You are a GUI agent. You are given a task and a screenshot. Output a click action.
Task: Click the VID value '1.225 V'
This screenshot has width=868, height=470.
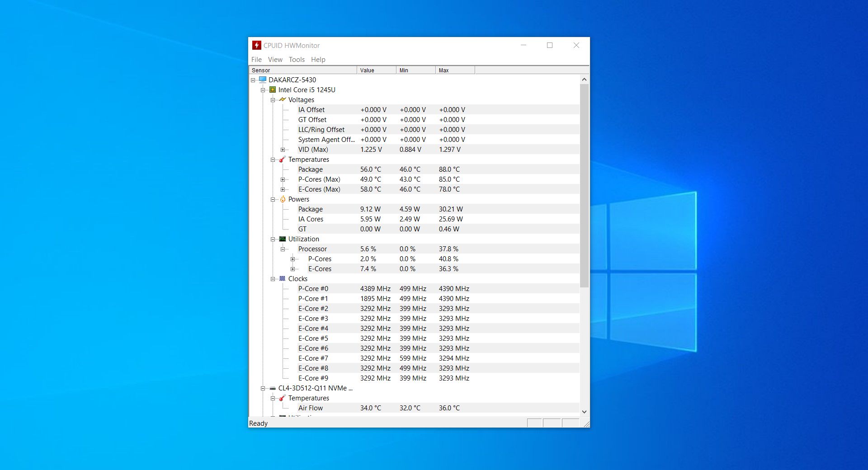371,150
